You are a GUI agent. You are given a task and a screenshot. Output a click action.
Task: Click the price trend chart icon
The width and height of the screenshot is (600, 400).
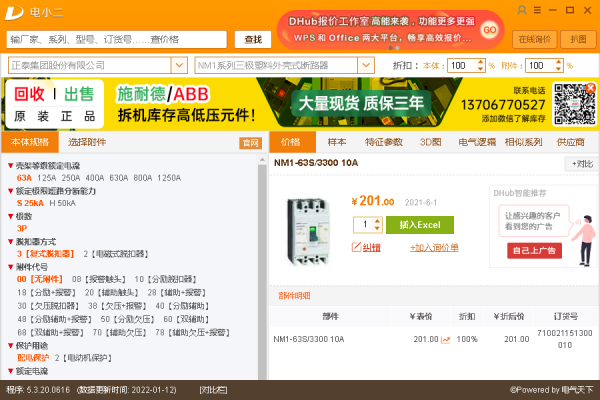tap(445, 340)
